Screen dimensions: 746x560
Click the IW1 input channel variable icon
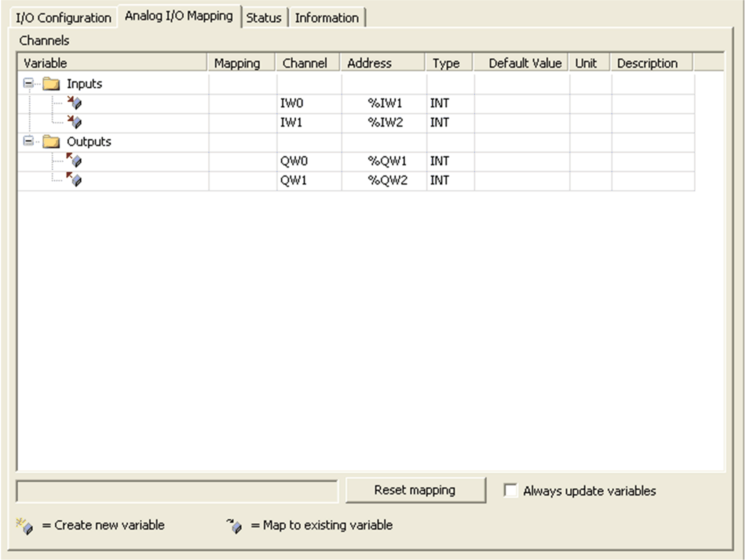[x=74, y=122]
